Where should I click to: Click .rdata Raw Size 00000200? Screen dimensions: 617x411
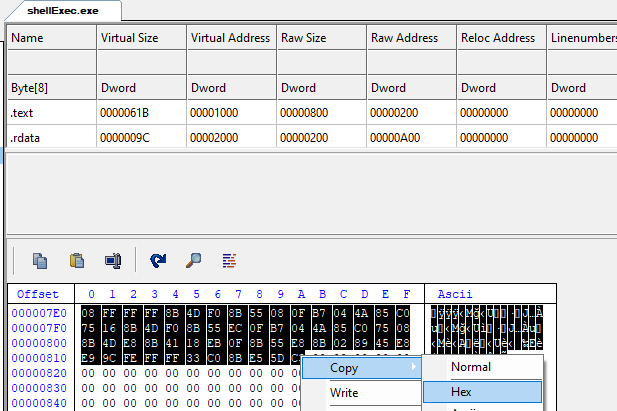click(321, 138)
